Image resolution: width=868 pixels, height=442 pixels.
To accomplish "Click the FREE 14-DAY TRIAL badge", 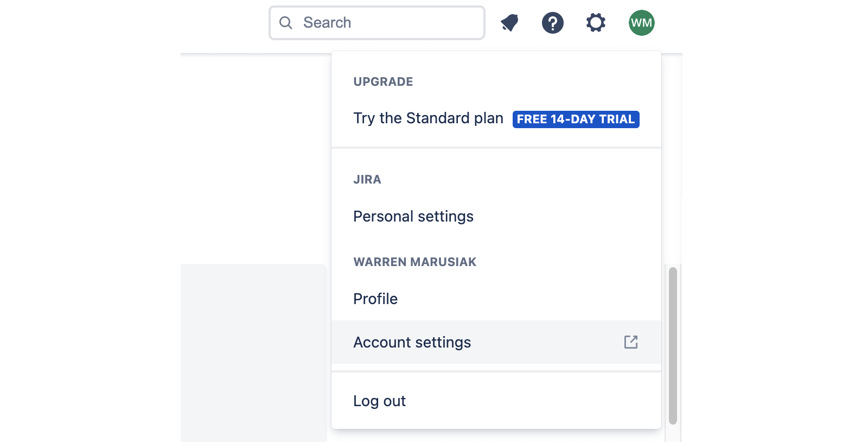I will coord(576,119).
